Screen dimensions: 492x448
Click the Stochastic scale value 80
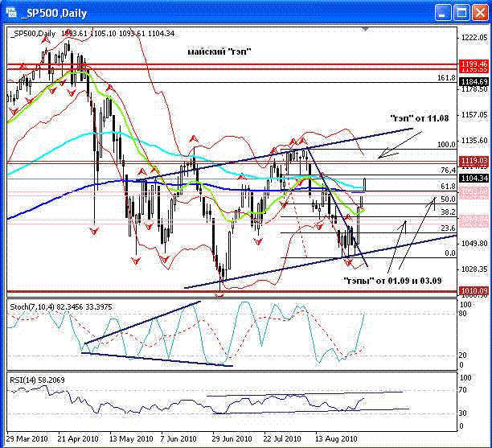(x=463, y=314)
